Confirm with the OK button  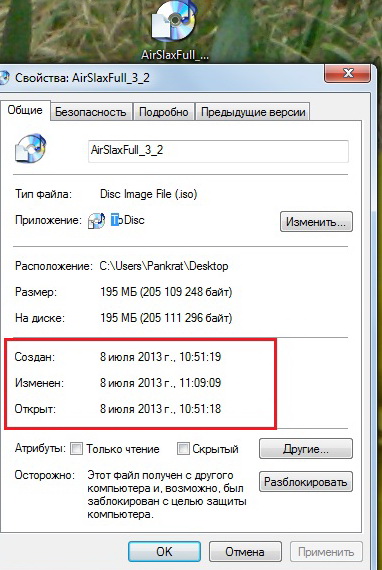164,551
